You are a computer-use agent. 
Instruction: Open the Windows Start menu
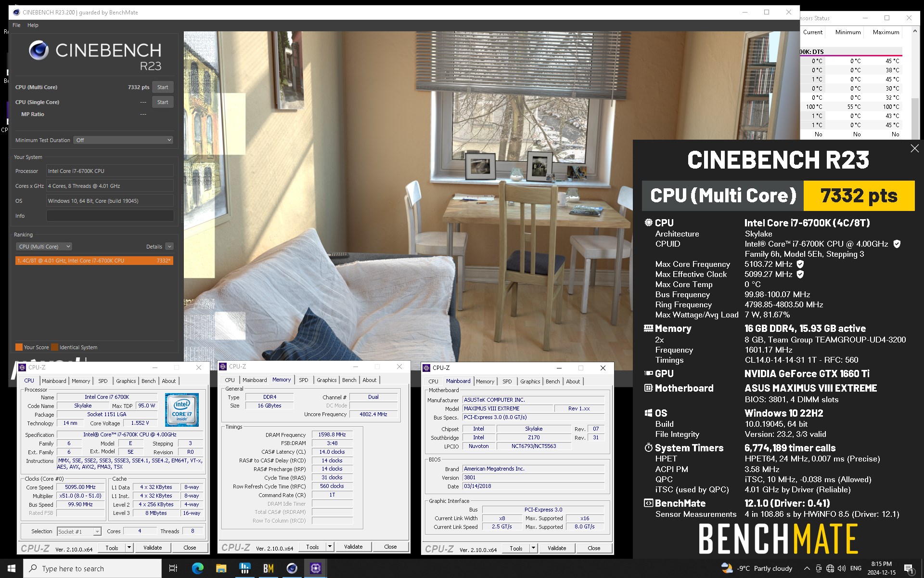pyautogui.click(x=12, y=568)
